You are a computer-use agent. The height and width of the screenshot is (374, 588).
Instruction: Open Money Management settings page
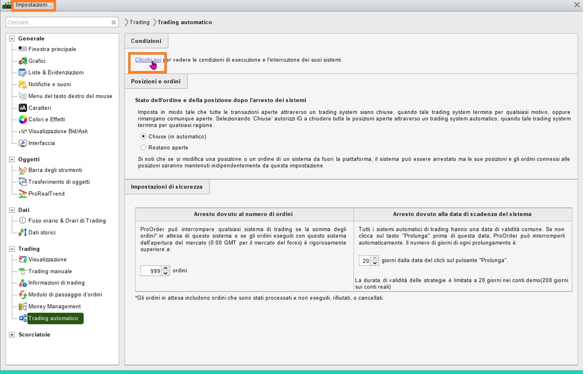pyautogui.click(x=55, y=307)
